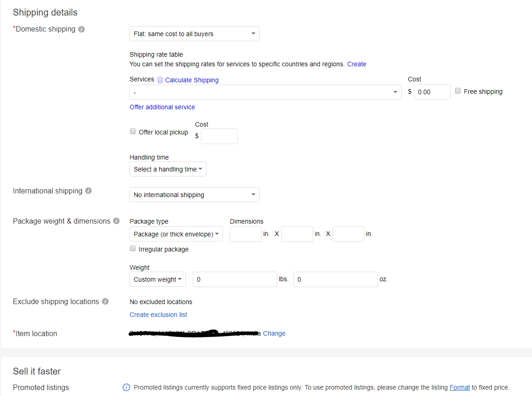
Task: Click the Create shipping rate table link
Action: coord(357,64)
